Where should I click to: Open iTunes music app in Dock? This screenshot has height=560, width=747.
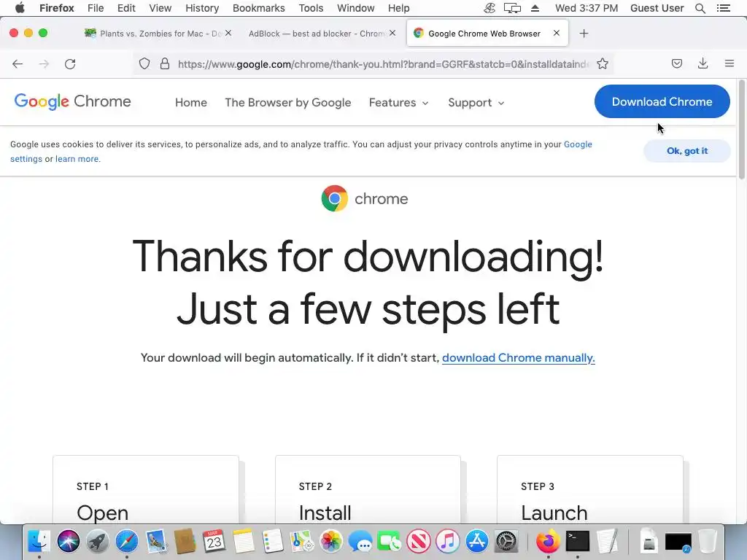pyautogui.click(x=447, y=542)
